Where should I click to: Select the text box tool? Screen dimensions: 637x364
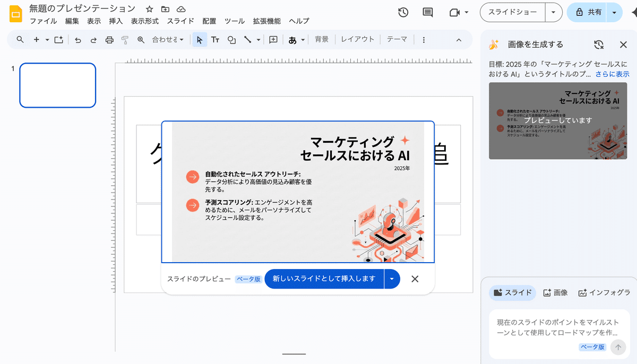pos(215,40)
